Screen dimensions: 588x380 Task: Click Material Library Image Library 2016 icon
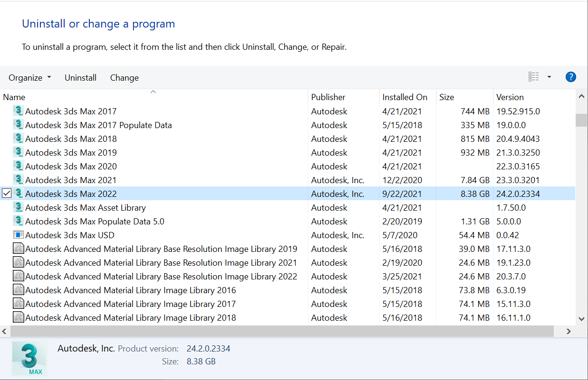click(19, 290)
